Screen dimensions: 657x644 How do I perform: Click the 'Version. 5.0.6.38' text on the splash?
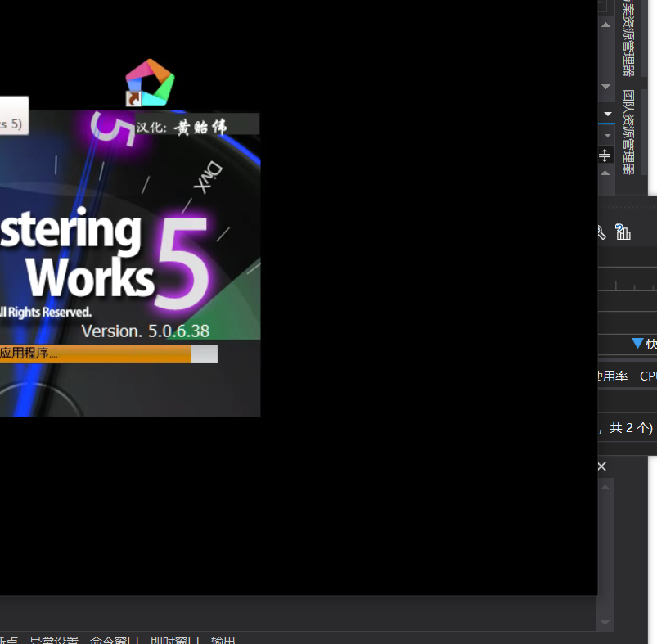coord(146,331)
